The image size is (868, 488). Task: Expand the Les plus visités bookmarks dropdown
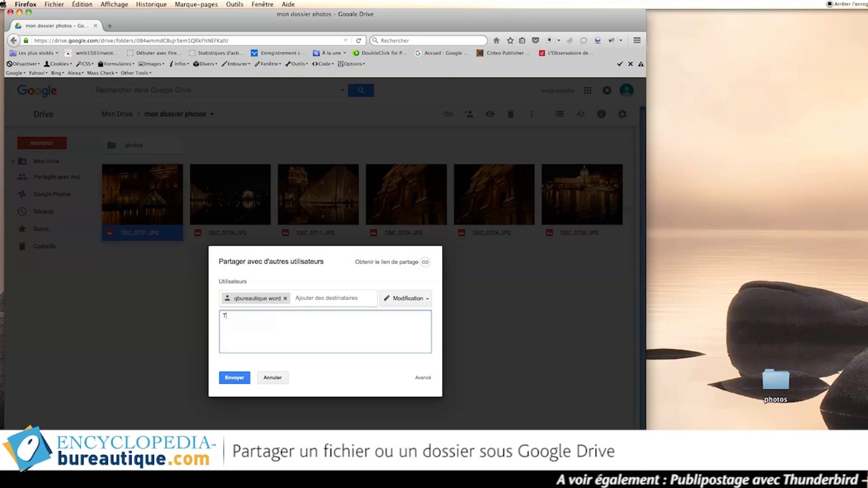tap(38, 53)
